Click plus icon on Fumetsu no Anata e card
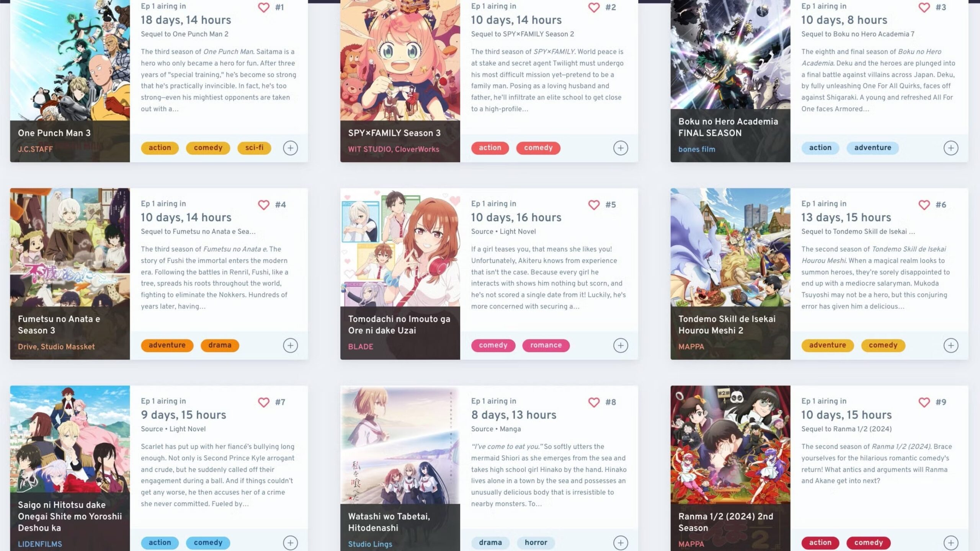 pyautogui.click(x=290, y=346)
